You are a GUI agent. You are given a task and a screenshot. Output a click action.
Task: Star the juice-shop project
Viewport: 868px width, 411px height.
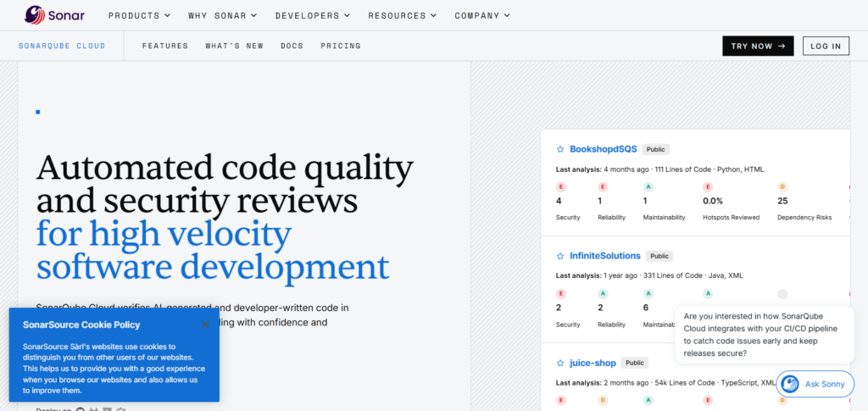click(559, 364)
